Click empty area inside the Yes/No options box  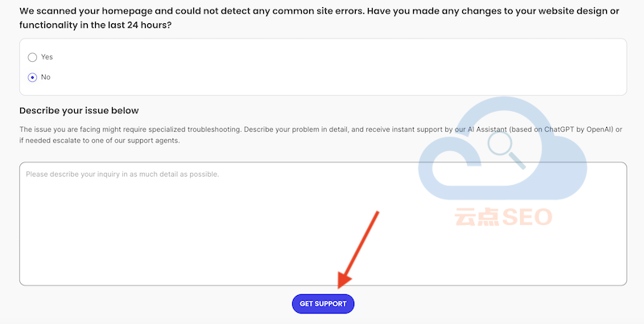coord(328,67)
